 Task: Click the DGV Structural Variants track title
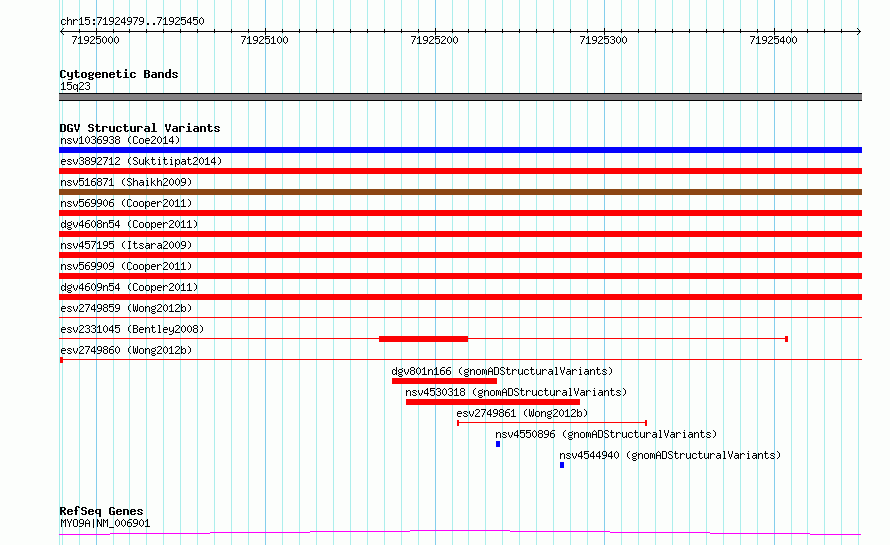140,128
